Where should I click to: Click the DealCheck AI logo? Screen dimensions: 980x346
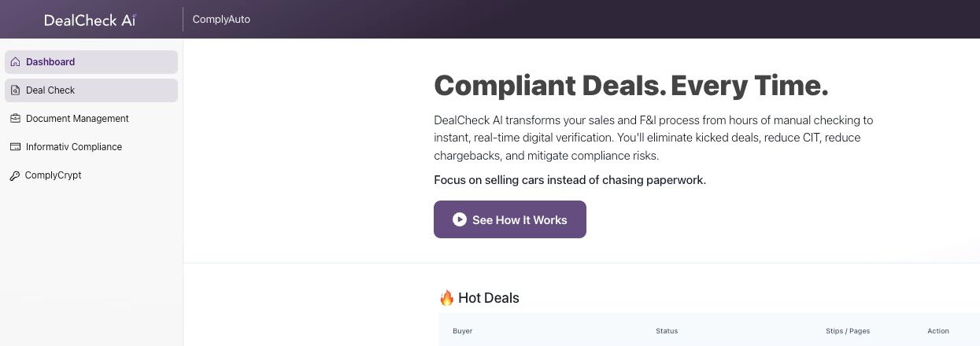pos(90,20)
